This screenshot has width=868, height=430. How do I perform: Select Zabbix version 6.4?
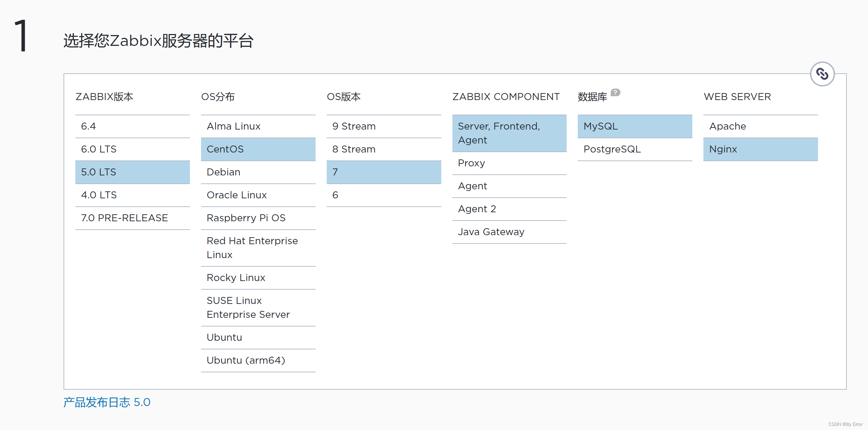pos(133,126)
